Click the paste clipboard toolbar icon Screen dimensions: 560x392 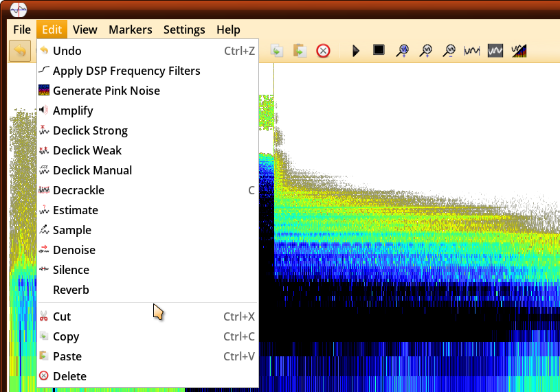(299, 51)
